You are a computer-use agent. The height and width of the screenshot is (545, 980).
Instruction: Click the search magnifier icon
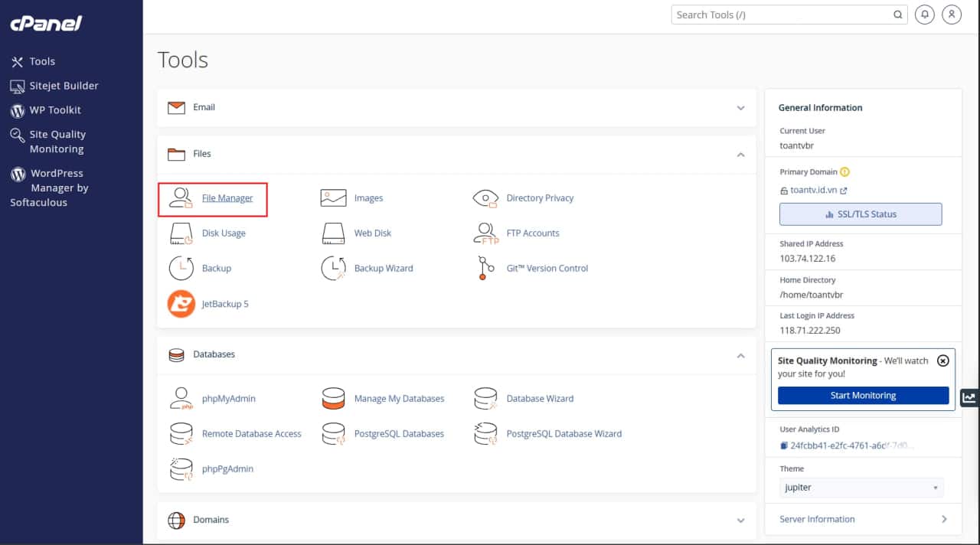click(898, 15)
